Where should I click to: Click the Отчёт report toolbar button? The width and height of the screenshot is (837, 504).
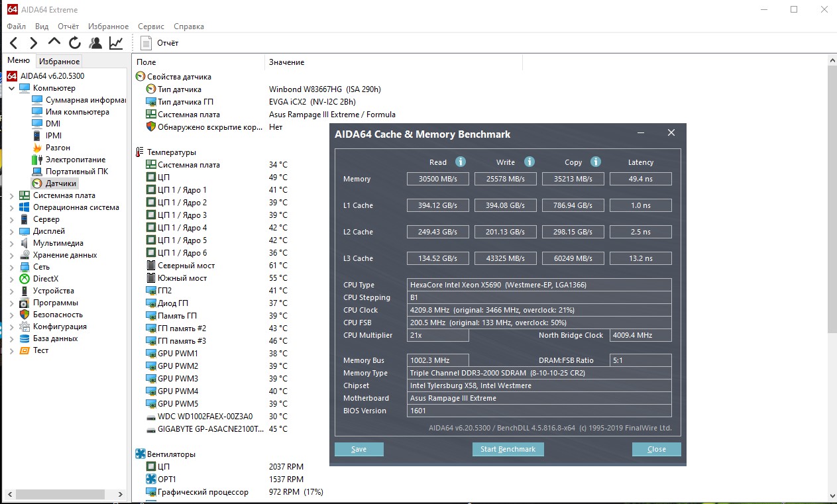tap(160, 43)
